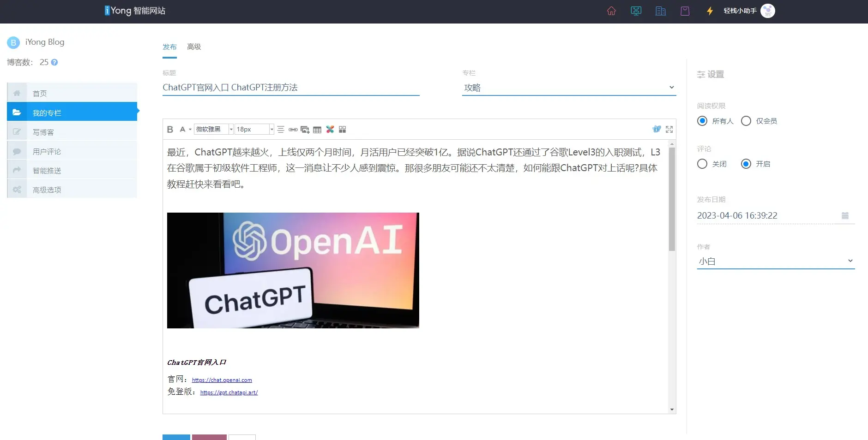Click the article title input field
This screenshot has height=440, width=868.
coord(290,87)
